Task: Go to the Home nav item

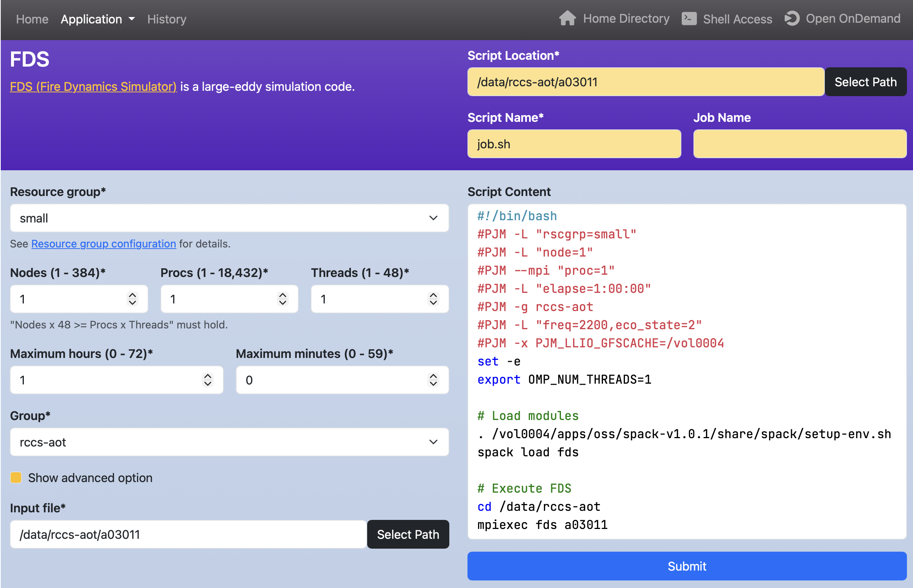Action: [33, 19]
